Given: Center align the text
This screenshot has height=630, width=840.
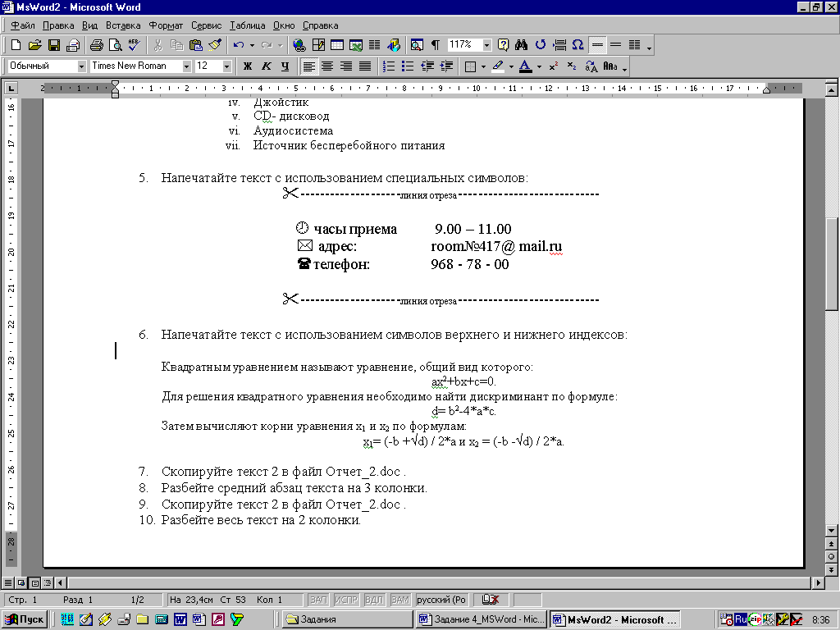Looking at the screenshot, I should [x=327, y=66].
